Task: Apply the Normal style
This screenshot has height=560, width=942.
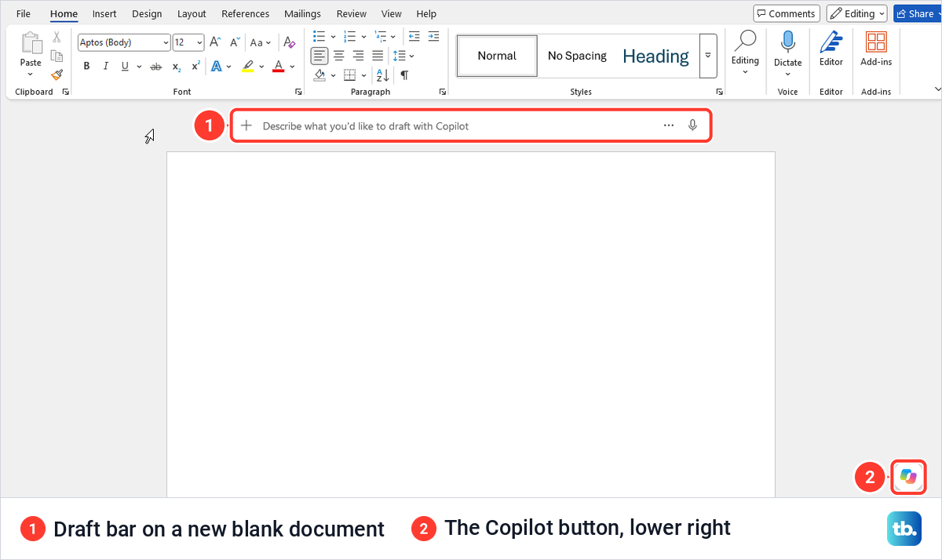Action: click(497, 56)
